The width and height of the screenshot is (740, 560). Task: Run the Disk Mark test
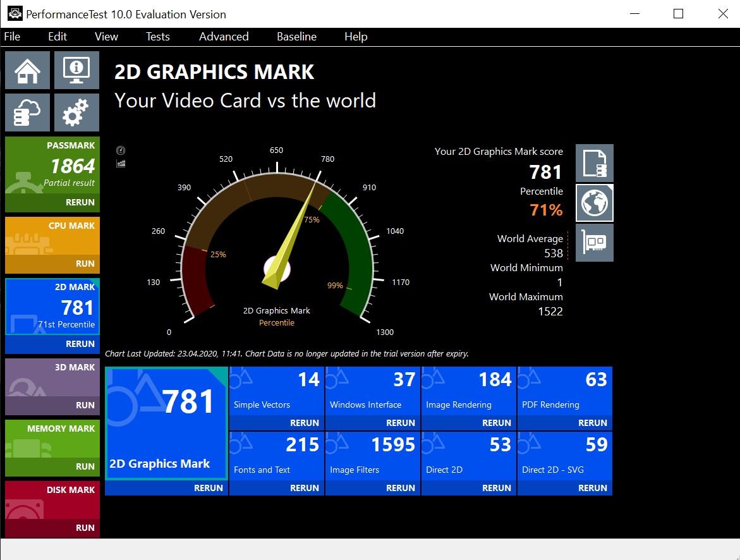click(x=52, y=528)
